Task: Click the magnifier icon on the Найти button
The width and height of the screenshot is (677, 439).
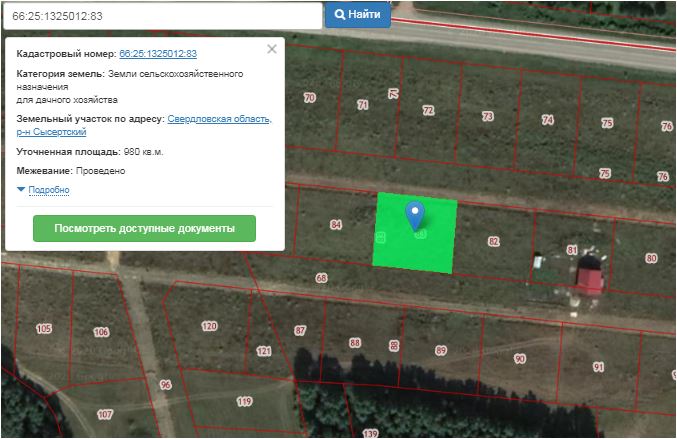Action: coord(341,15)
